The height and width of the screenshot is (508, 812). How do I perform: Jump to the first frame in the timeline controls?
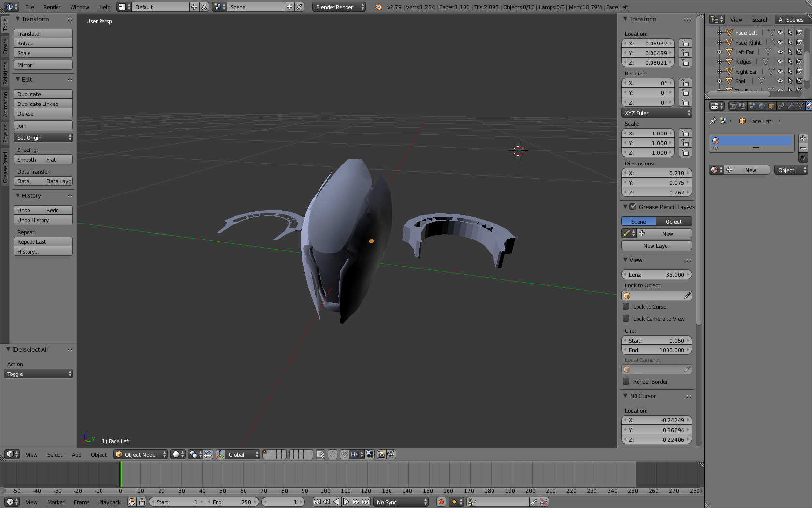pyautogui.click(x=317, y=502)
